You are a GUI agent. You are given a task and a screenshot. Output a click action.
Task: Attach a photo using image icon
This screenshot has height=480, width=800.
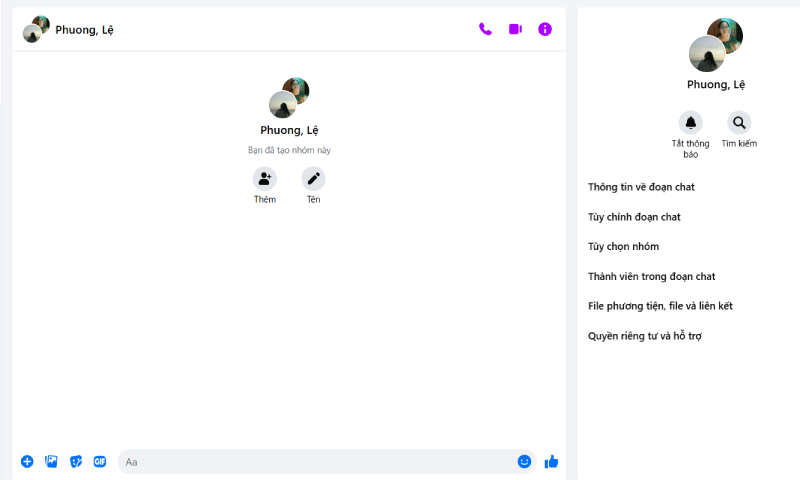51,461
